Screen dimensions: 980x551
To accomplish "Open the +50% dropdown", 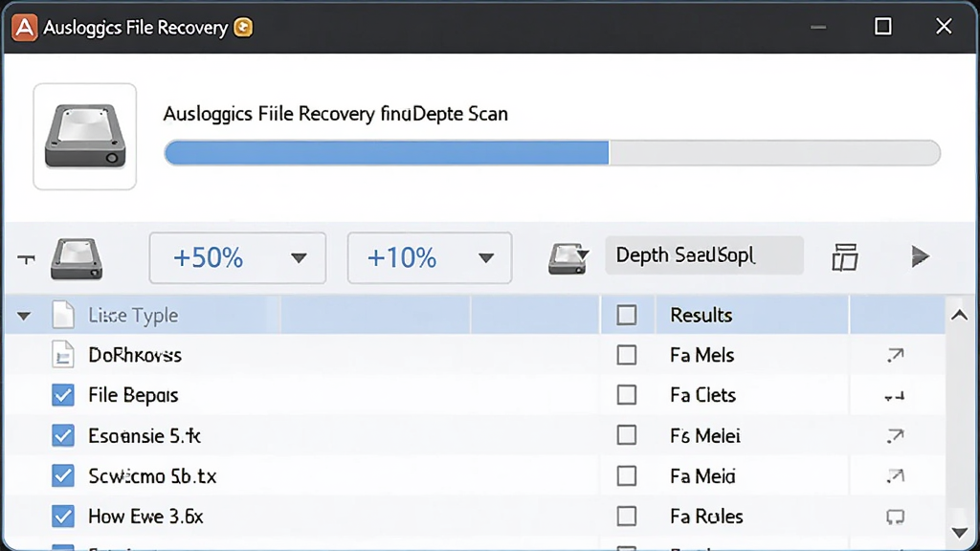I will [x=237, y=258].
